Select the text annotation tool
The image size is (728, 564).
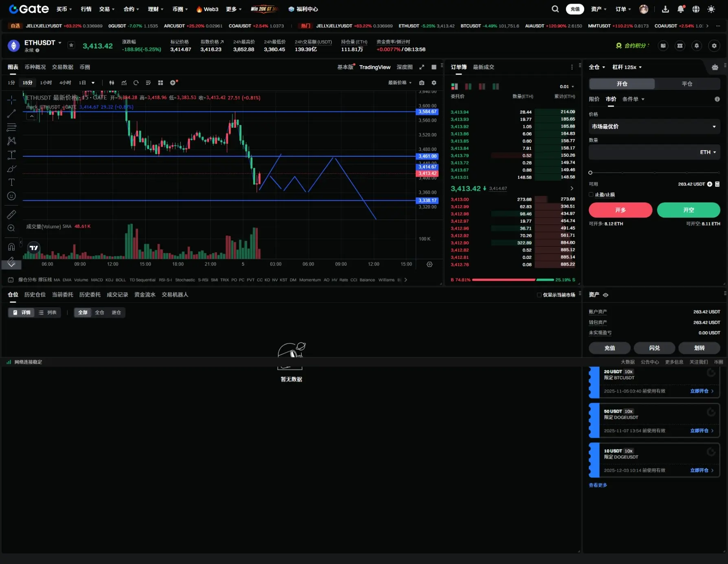11,182
